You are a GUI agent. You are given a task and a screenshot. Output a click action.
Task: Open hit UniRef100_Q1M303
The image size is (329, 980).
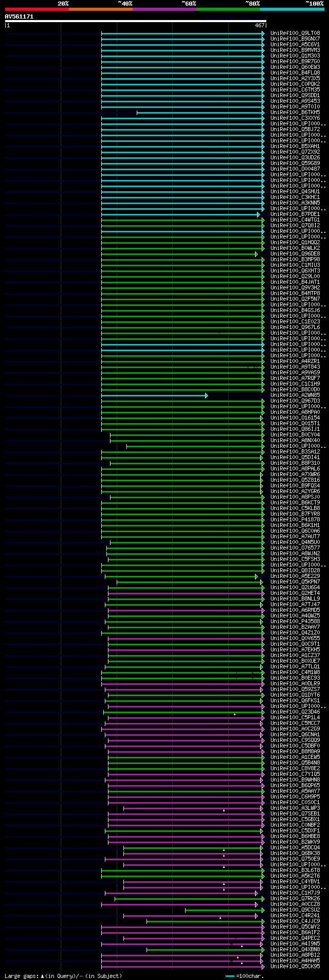click(x=295, y=56)
